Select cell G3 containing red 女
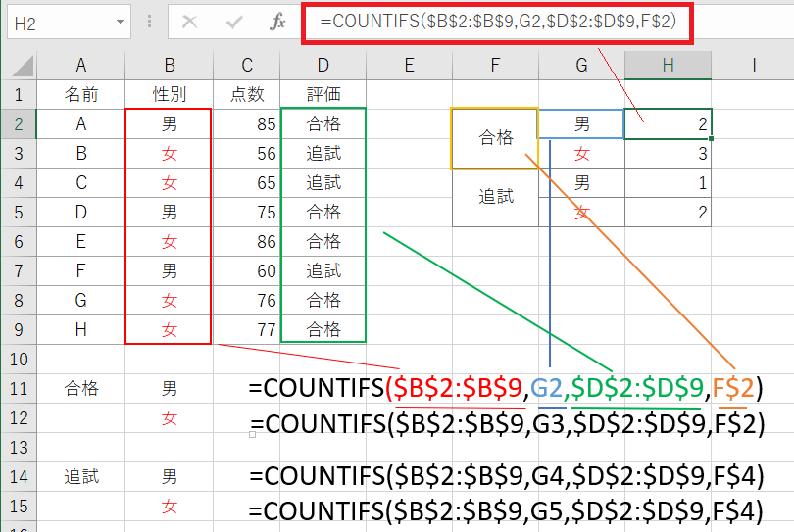The width and height of the screenshot is (794, 532). tap(582, 154)
